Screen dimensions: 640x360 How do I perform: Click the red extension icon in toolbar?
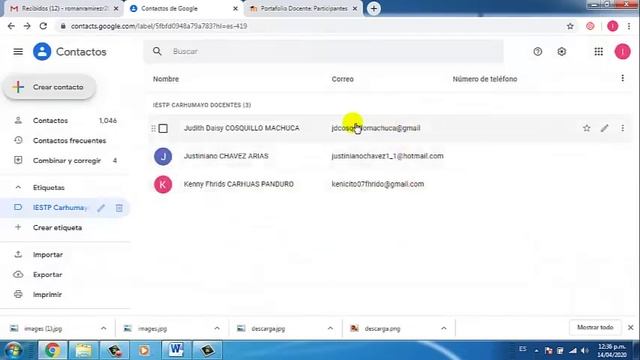pos(590,26)
